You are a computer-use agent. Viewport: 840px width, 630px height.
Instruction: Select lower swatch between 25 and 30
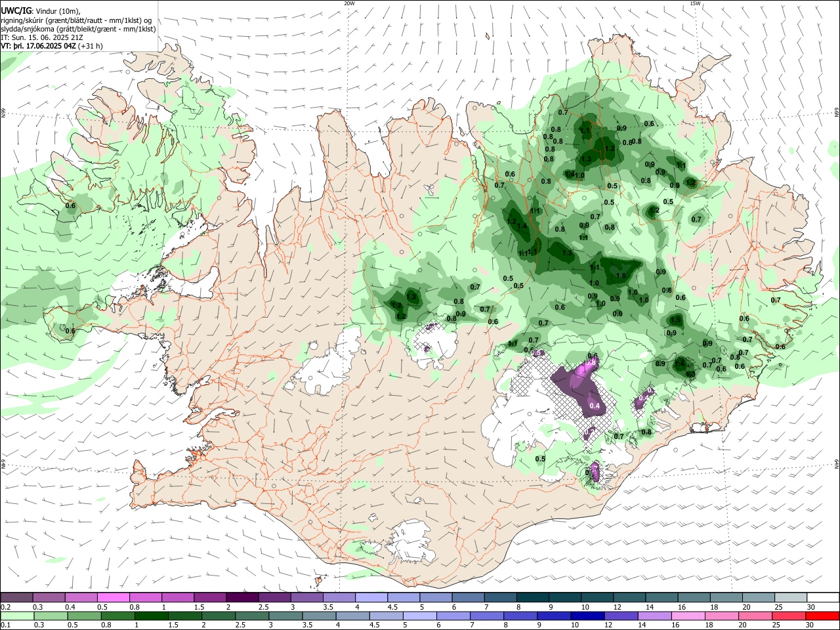789,616
